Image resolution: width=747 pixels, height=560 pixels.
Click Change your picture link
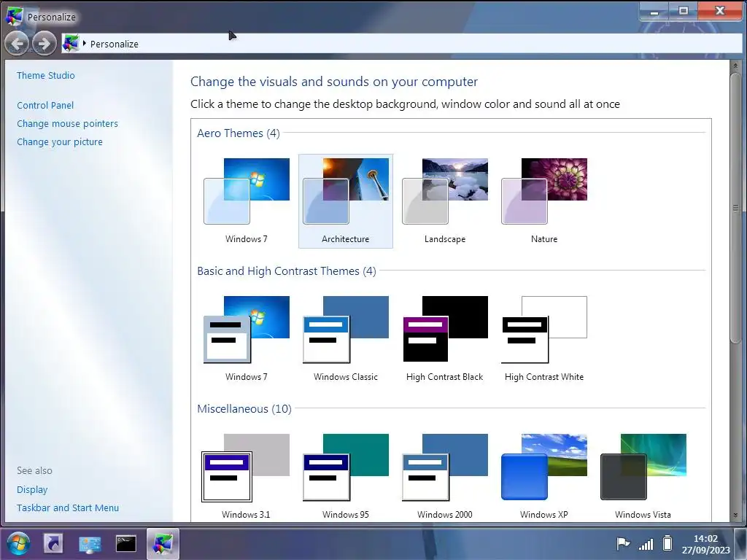click(60, 142)
